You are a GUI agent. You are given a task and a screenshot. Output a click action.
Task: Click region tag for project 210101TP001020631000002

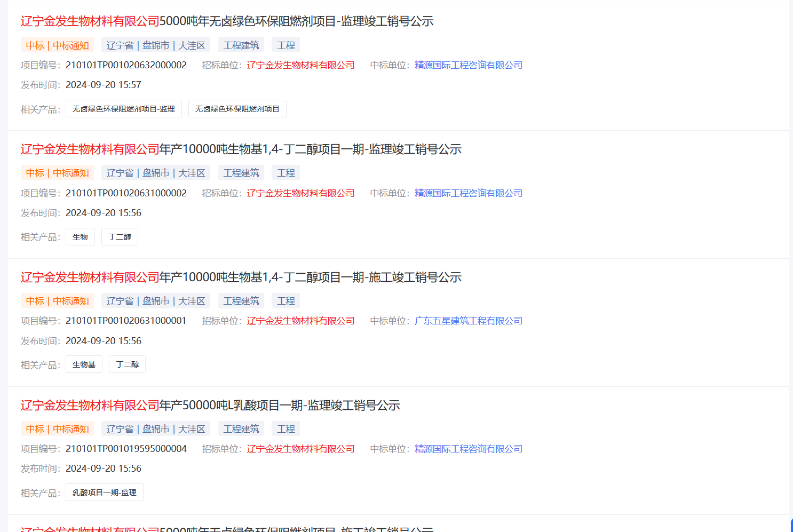(156, 173)
